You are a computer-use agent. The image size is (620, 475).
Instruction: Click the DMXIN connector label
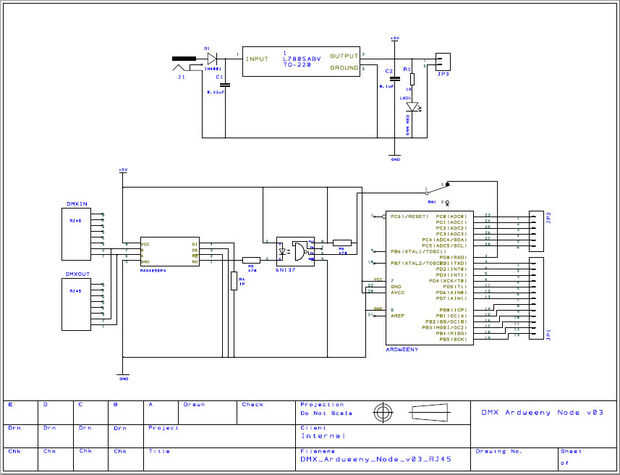(77, 204)
